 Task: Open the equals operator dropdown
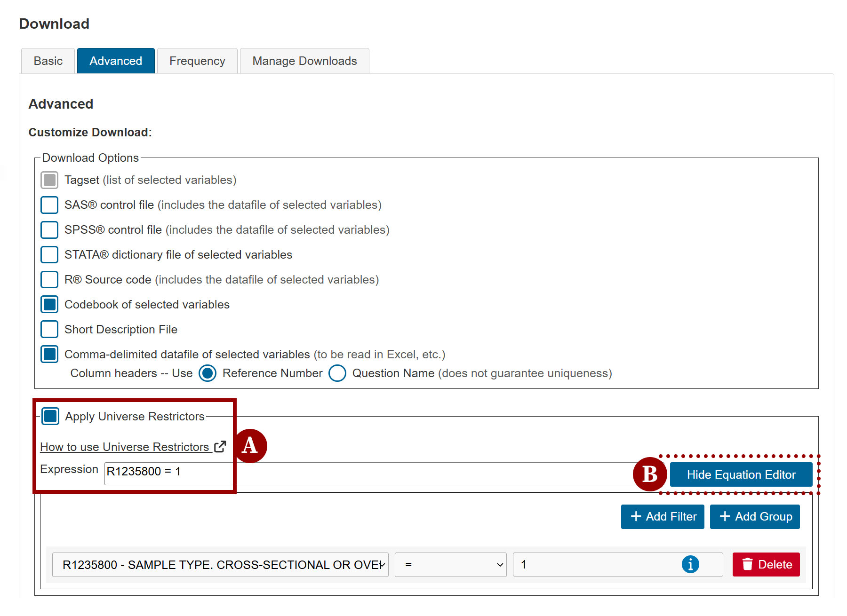(450, 565)
